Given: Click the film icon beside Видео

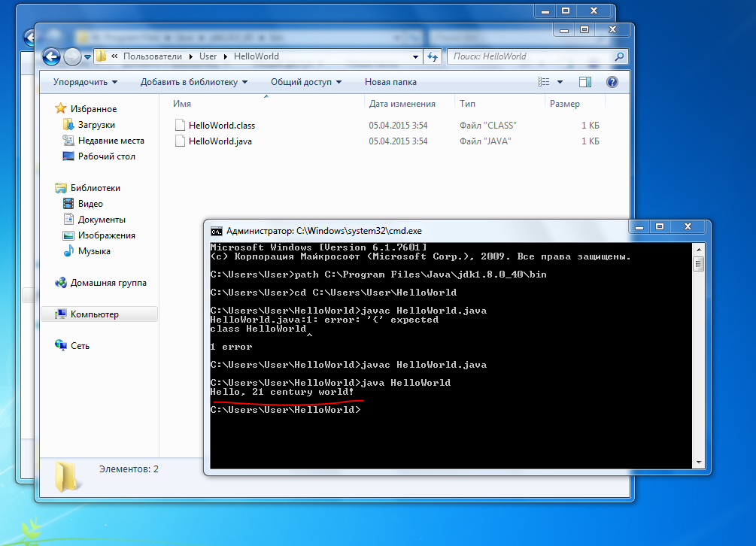Looking at the screenshot, I should point(68,204).
